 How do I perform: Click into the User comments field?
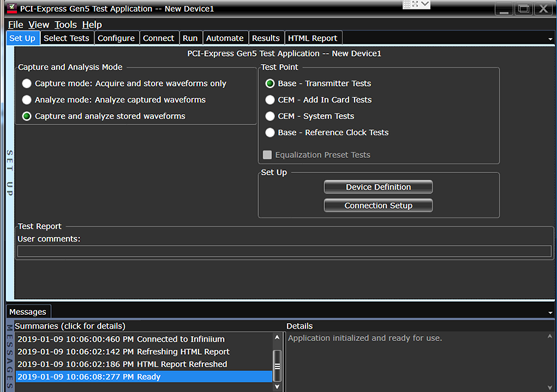284,251
